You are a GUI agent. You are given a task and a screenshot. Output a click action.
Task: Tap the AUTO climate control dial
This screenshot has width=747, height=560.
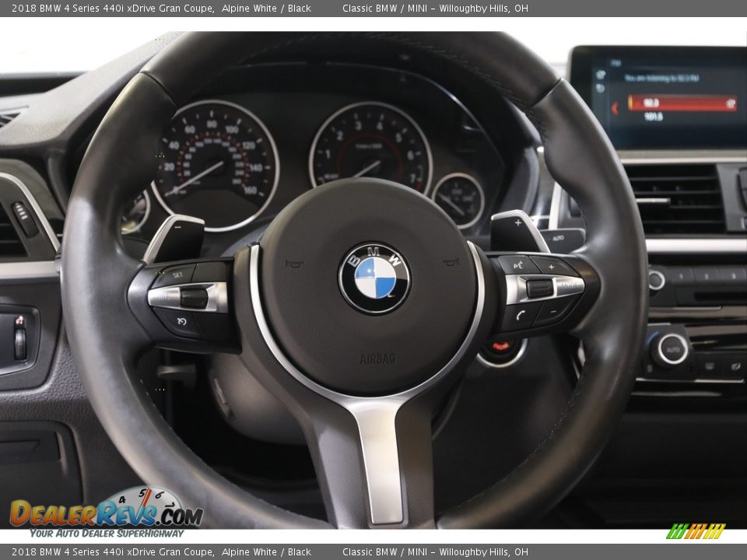coord(672,349)
